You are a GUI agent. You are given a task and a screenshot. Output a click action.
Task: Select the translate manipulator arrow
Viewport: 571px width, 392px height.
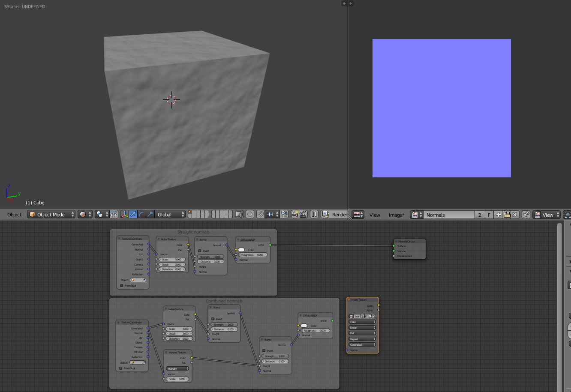[x=133, y=215]
